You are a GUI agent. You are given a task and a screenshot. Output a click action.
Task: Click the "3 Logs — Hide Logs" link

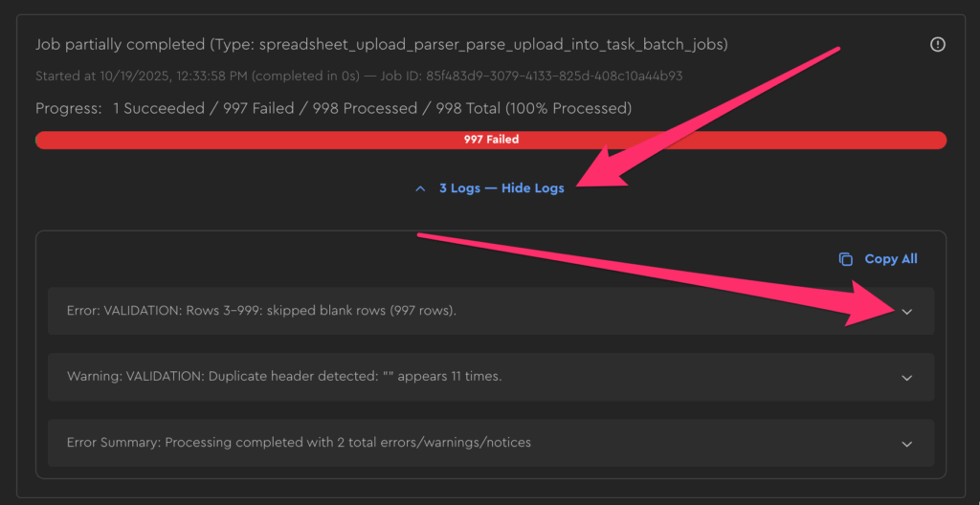(x=501, y=188)
